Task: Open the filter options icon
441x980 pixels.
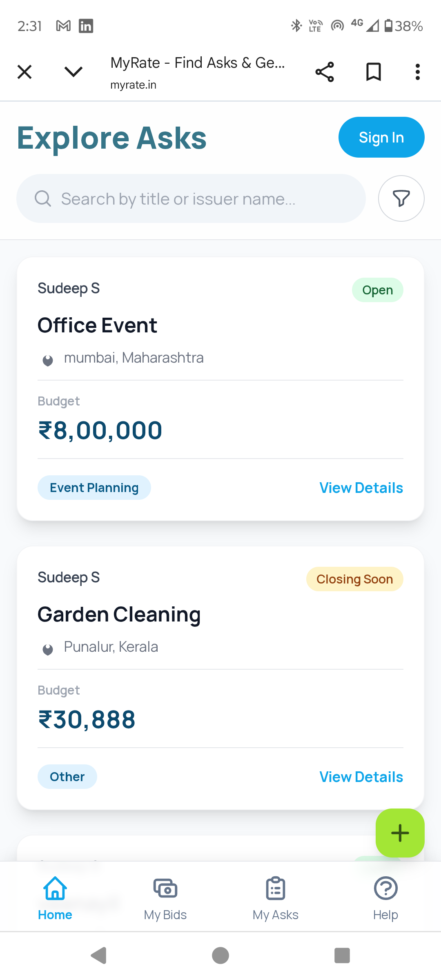Action: [x=401, y=198]
